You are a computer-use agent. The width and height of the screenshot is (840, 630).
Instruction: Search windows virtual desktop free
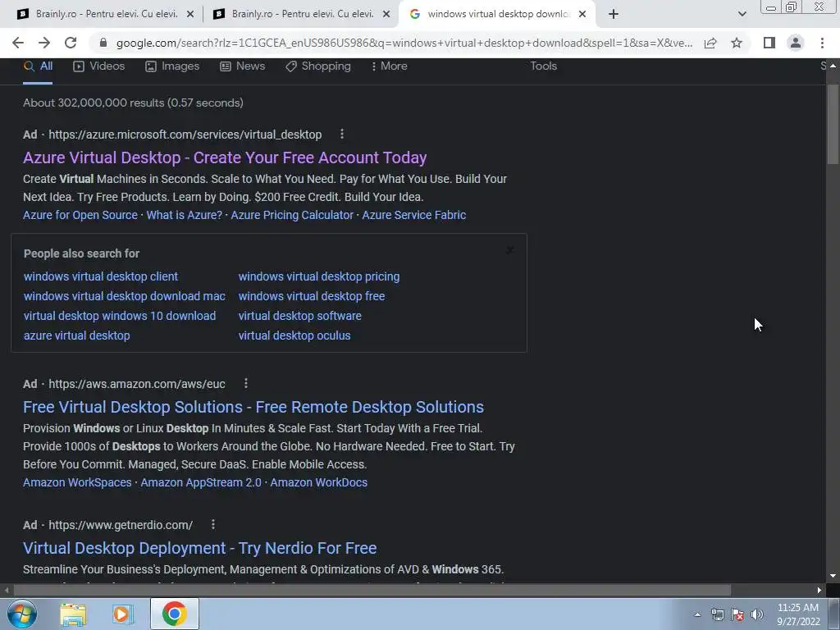point(311,296)
